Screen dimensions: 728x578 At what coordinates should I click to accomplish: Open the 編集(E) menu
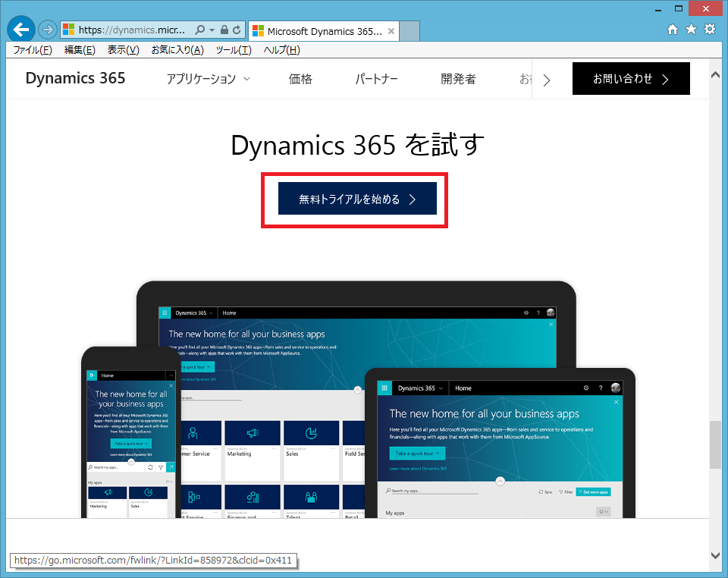pos(80,50)
